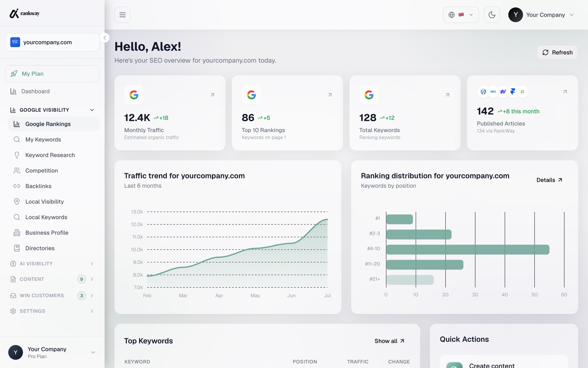Viewport: 588px width, 368px height.
Task: Open Your Company Pro Plan menu in sidebar
Action: coord(52,352)
